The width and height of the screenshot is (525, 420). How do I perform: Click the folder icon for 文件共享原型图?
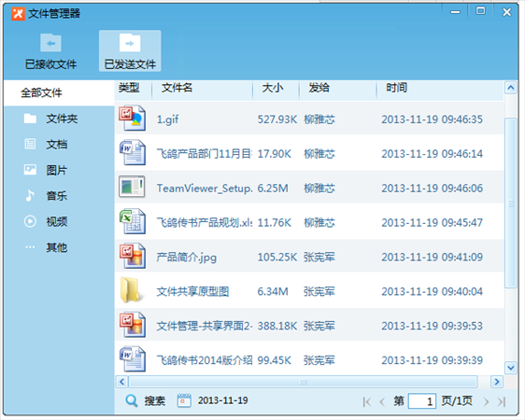click(132, 290)
